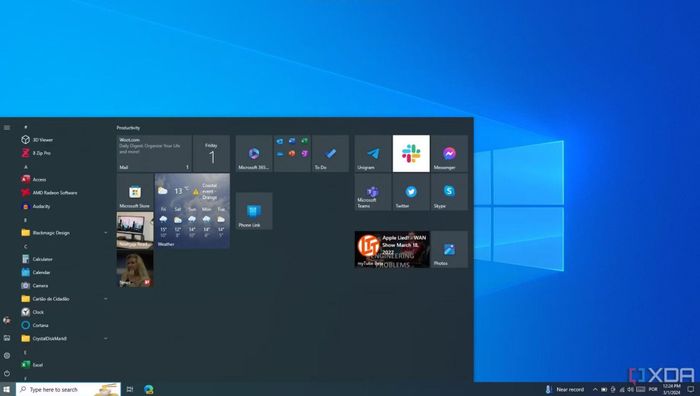Switch the POR input language indicator
The height and width of the screenshot is (396, 700).
[x=653, y=389]
